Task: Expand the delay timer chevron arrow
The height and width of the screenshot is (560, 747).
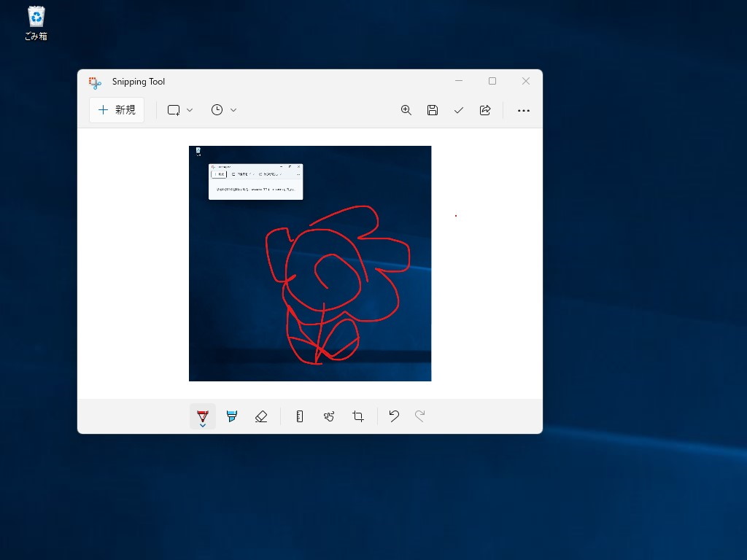Action: pyautogui.click(x=233, y=110)
